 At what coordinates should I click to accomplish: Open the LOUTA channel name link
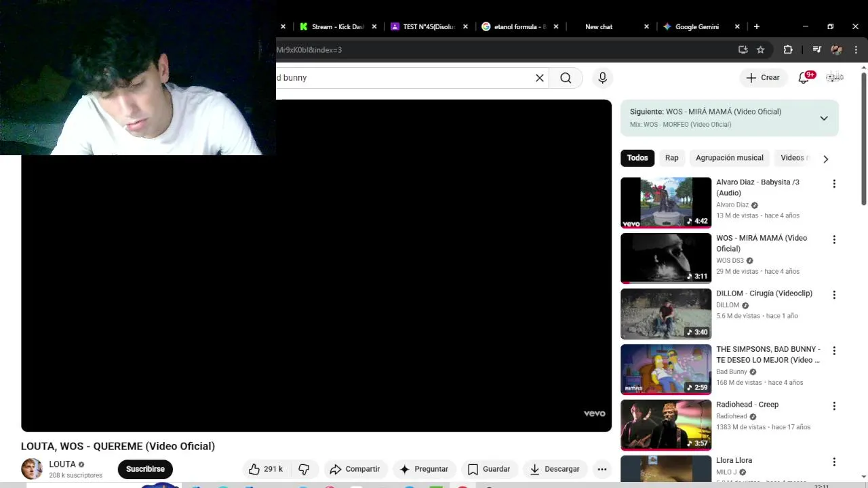[62, 464]
